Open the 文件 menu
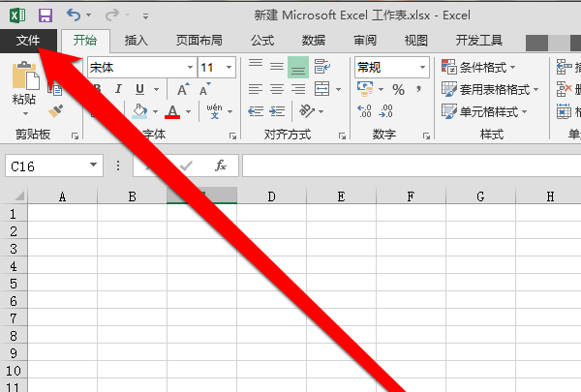The width and height of the screenshot is (581, 392). 28,41
